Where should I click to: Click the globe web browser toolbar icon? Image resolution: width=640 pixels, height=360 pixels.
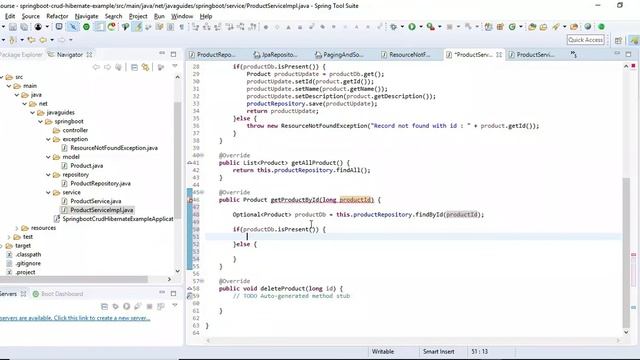tap(588, 27)
